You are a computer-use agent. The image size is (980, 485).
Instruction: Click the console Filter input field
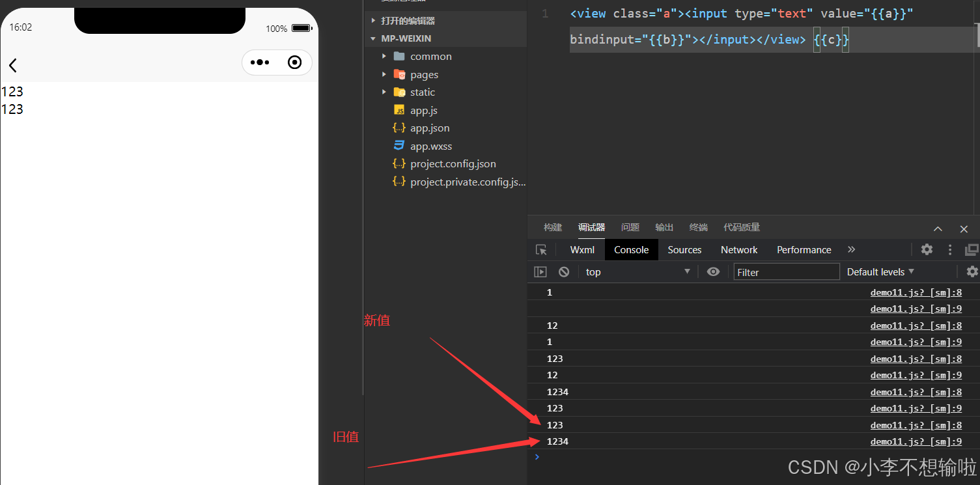click(787, 272)
